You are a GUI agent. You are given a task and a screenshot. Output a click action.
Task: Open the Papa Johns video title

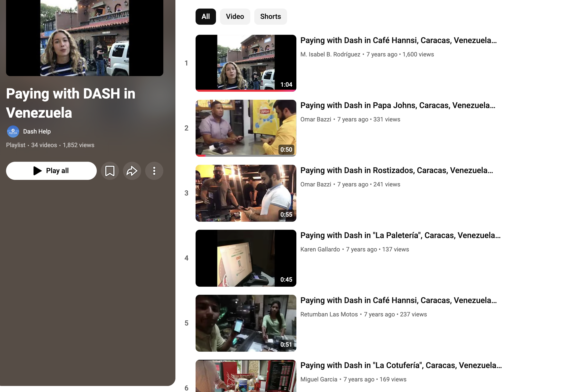(x=398, y=105)
